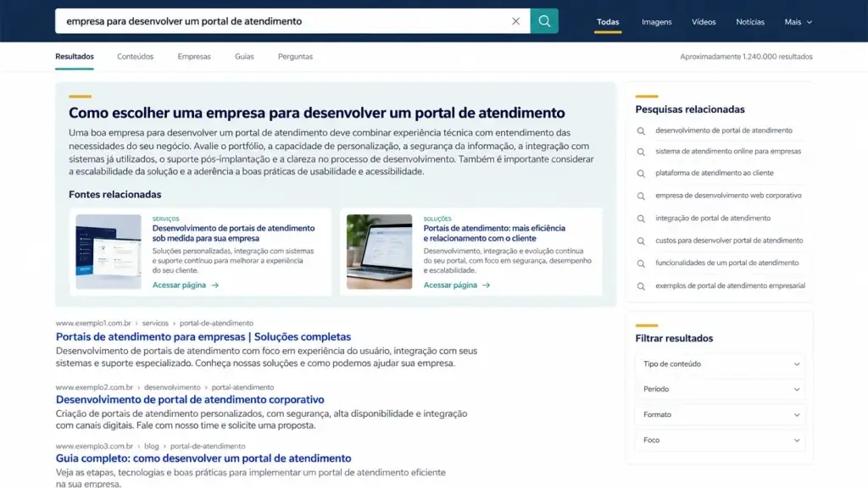Open result 'Desenvolvimento de portal de atendimento corporativo'
The height and width of the screenshot is (488, 868).
tap(190, 400)
